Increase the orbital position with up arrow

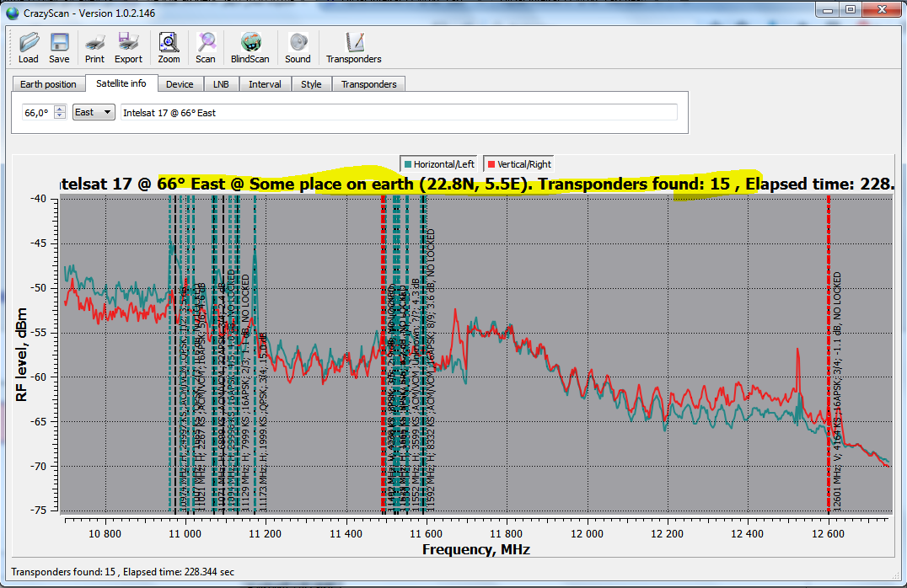(60, 109)
